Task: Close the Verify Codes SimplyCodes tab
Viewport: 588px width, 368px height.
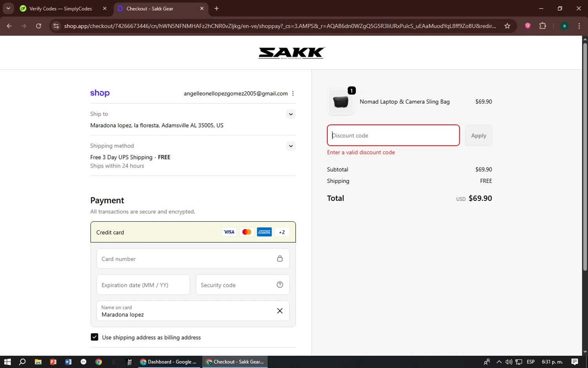Action: pos(105,9)
